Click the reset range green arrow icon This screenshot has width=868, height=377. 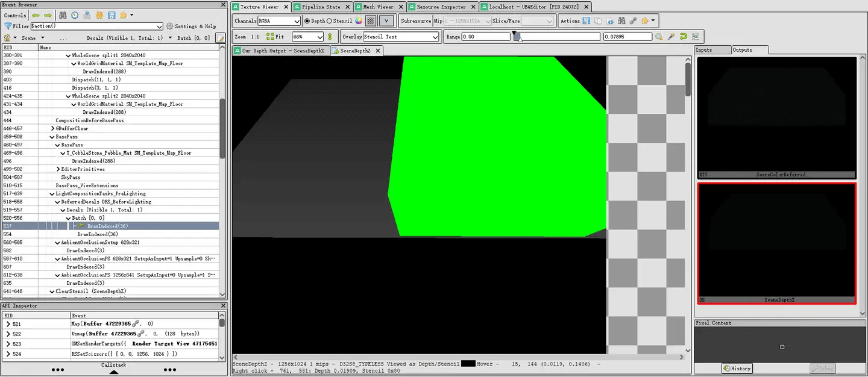684,37
